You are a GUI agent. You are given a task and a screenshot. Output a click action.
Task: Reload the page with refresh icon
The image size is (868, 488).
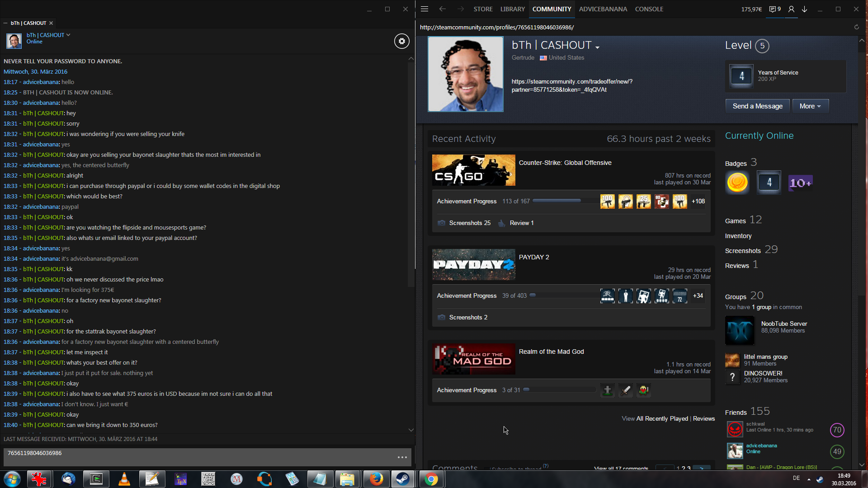pos(856,27)
